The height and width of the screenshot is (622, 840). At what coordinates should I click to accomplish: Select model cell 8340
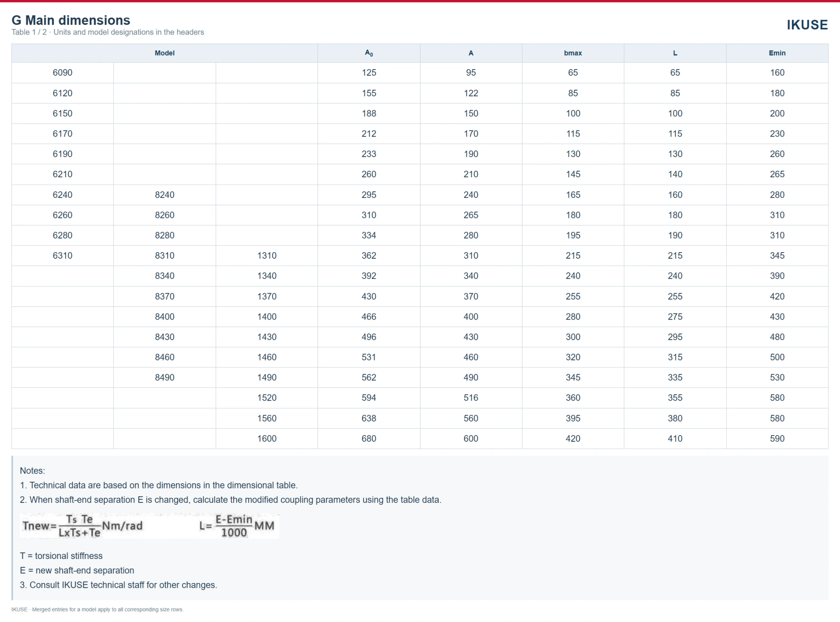(x=164, y=276)
